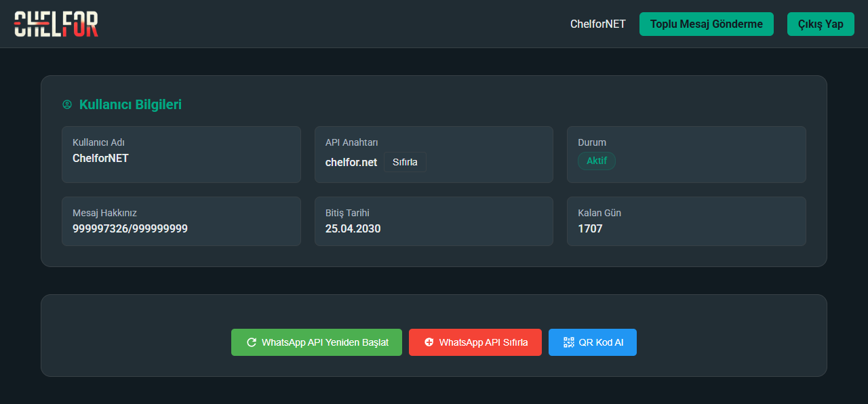Screen dimensions: 868x404
Task: Click the Aktif status badge
Action: [597, 161]
